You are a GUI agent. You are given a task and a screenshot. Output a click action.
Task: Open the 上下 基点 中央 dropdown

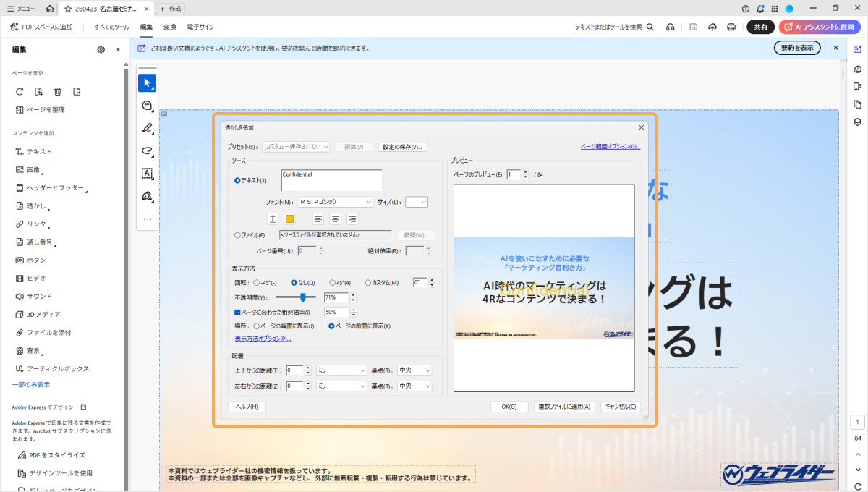pyautogui.click(x=414, y=370)
